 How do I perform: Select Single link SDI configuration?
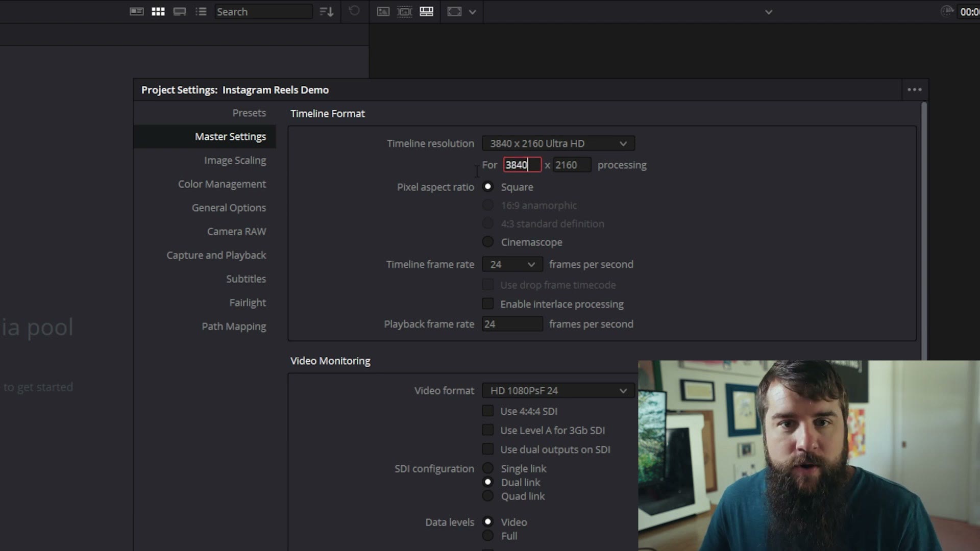coord(488,468)
